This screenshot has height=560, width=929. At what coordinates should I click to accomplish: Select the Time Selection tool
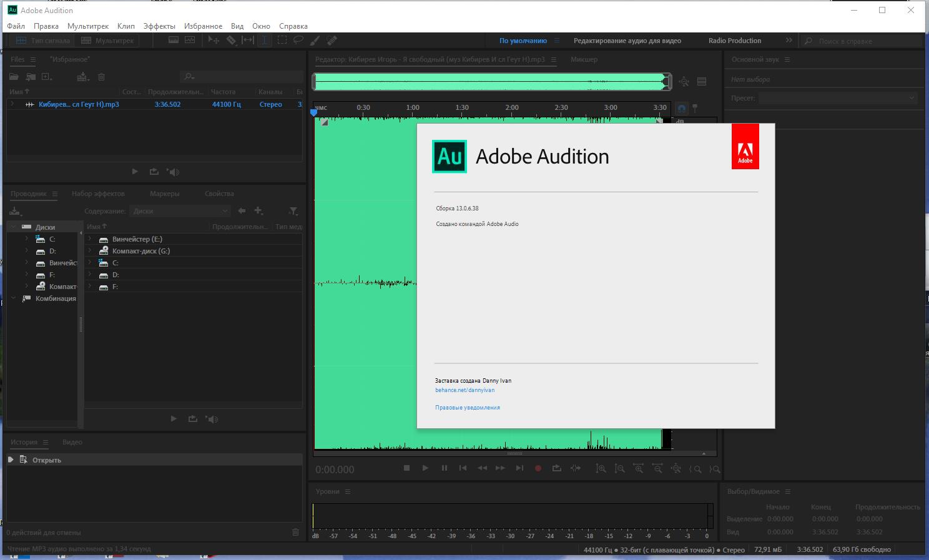point(265,41)
